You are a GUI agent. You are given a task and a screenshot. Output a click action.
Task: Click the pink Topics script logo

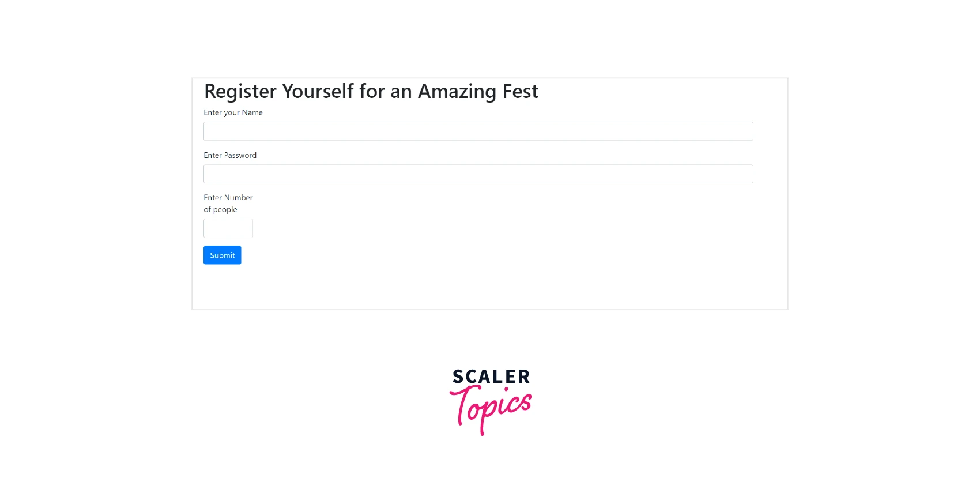click(x=491, y=408)
